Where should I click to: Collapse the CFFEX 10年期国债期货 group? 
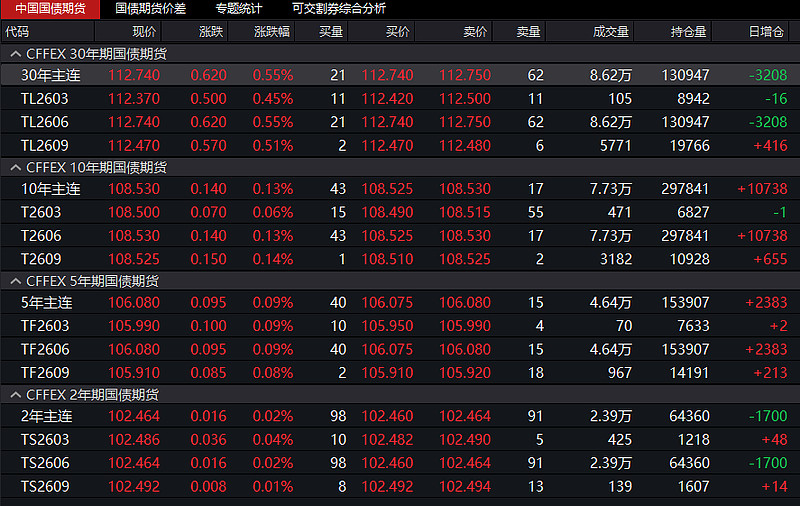click(15, 167)
